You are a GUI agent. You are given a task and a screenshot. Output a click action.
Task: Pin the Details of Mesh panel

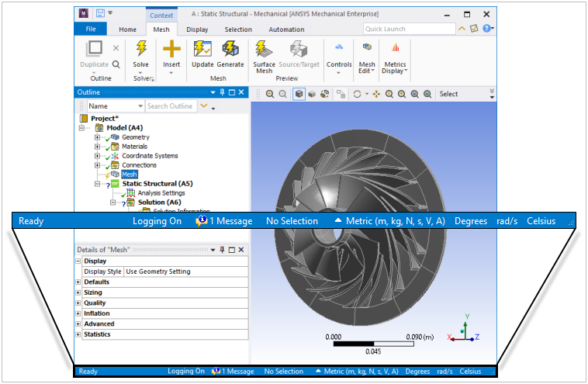pos(222,250)
